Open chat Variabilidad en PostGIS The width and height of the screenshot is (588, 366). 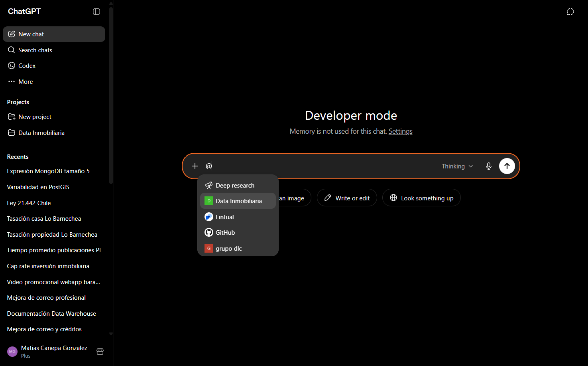tap(54, 187)
